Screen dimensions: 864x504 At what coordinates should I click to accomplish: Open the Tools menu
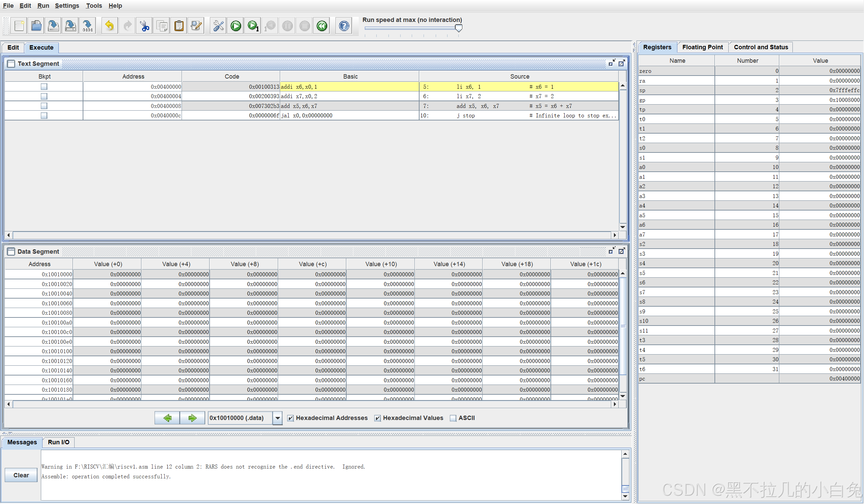tap(93, 5)
